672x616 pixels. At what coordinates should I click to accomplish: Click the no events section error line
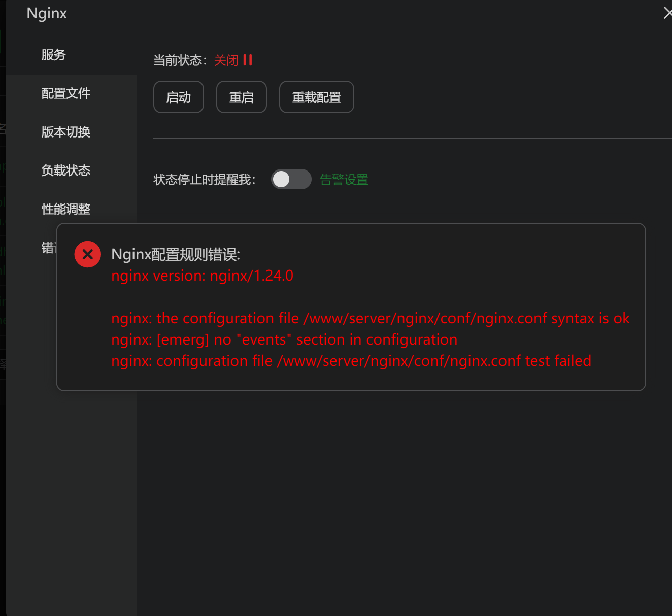point(284,339)
